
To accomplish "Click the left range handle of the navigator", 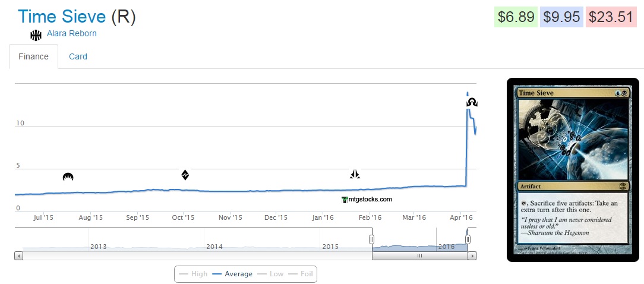I will click(372, 239).
